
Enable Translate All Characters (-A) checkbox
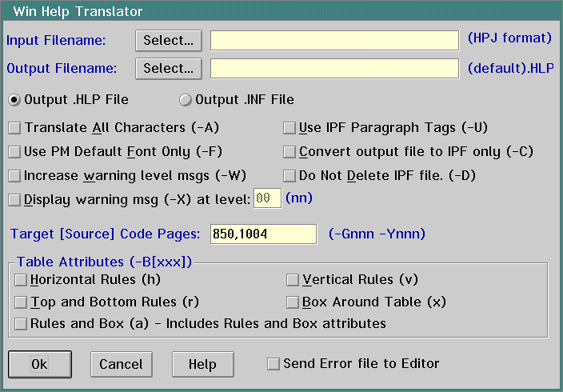[x=14, y=127]
